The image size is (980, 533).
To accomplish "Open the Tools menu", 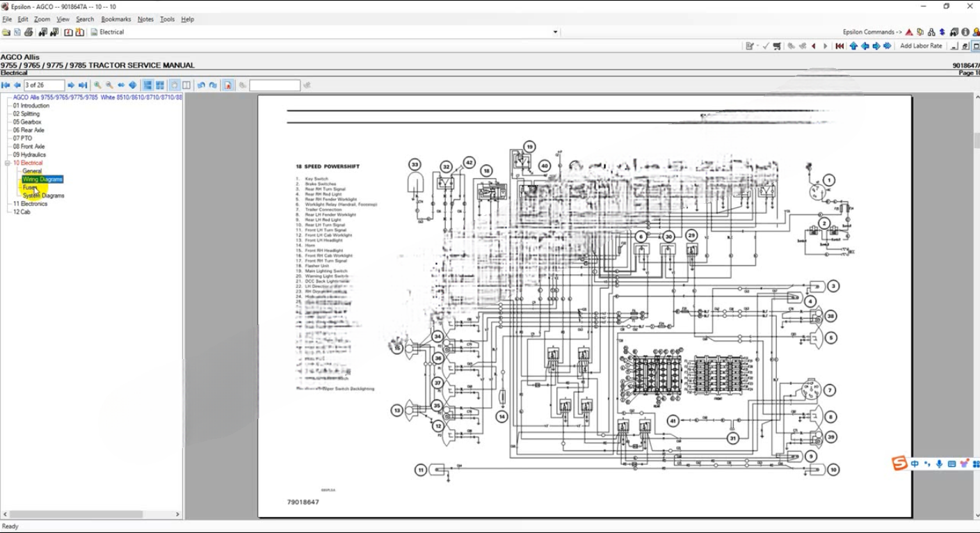I will 167,19.
